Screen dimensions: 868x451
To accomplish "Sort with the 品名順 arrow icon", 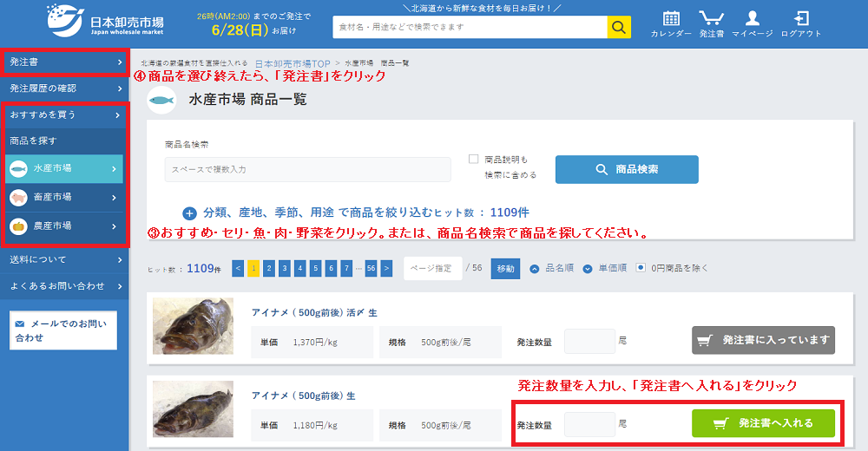I will click(x=534, y=269).
